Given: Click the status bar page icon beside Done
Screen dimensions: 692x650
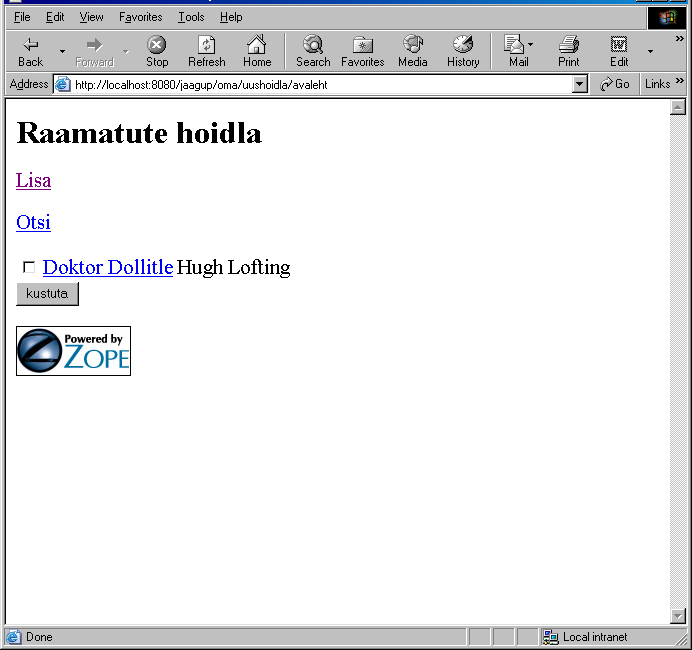Looking at the screenshot, I should tap(13, 637).
